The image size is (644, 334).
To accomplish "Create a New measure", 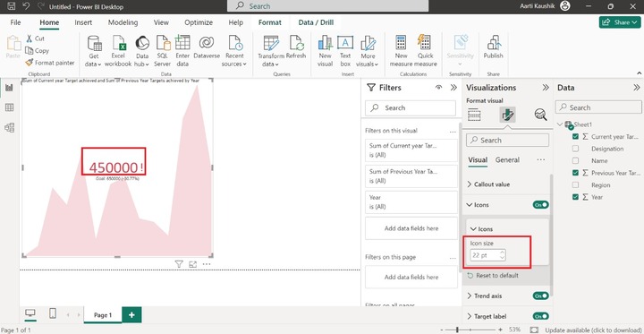I will (x=401, y=51).
